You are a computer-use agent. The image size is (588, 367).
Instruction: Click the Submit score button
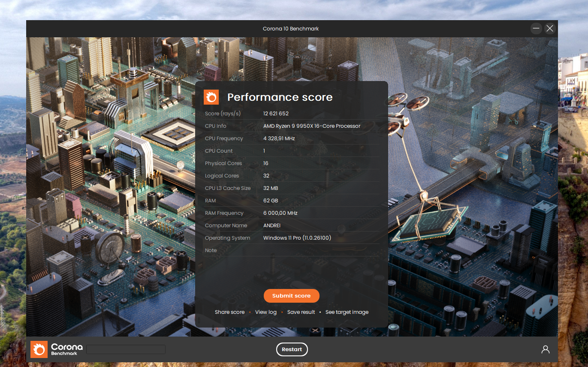tap(292, 296)
